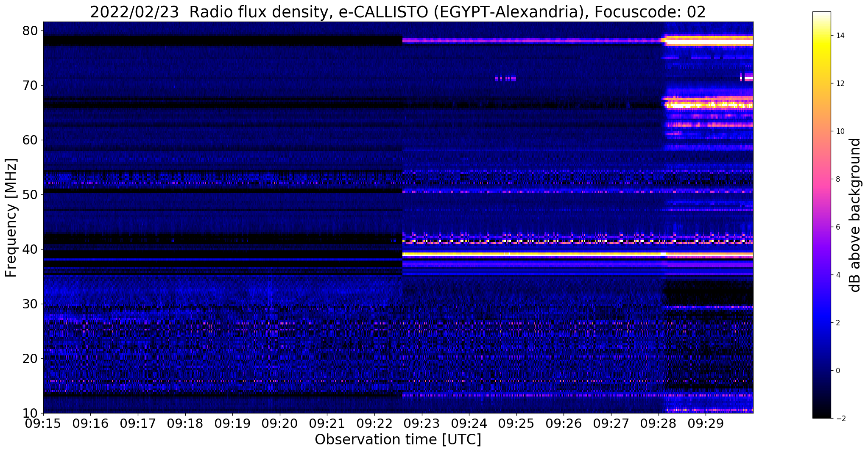Click the colorbar tick label 2
Screen dimensions: 868x452
pyautogui.click(x=837, y=323)
